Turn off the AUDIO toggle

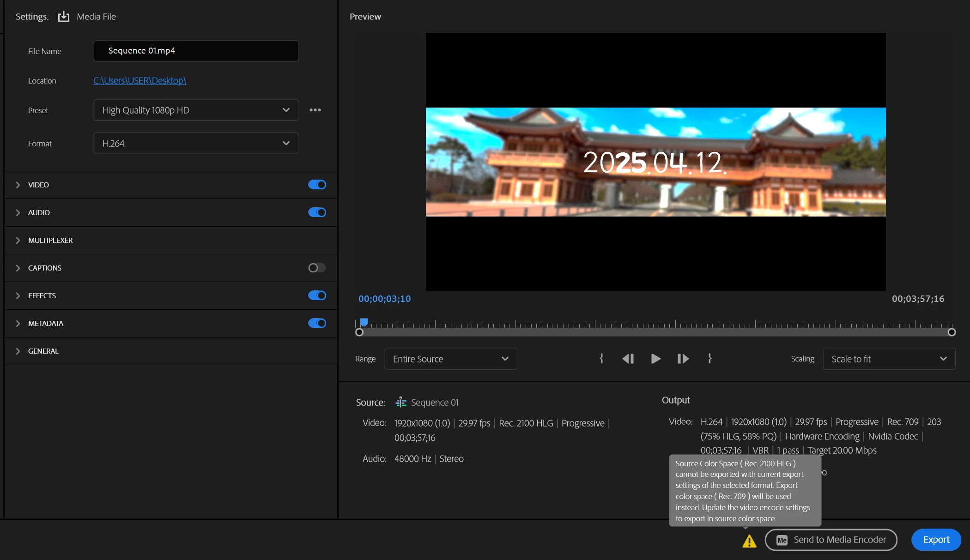point(317,212)
